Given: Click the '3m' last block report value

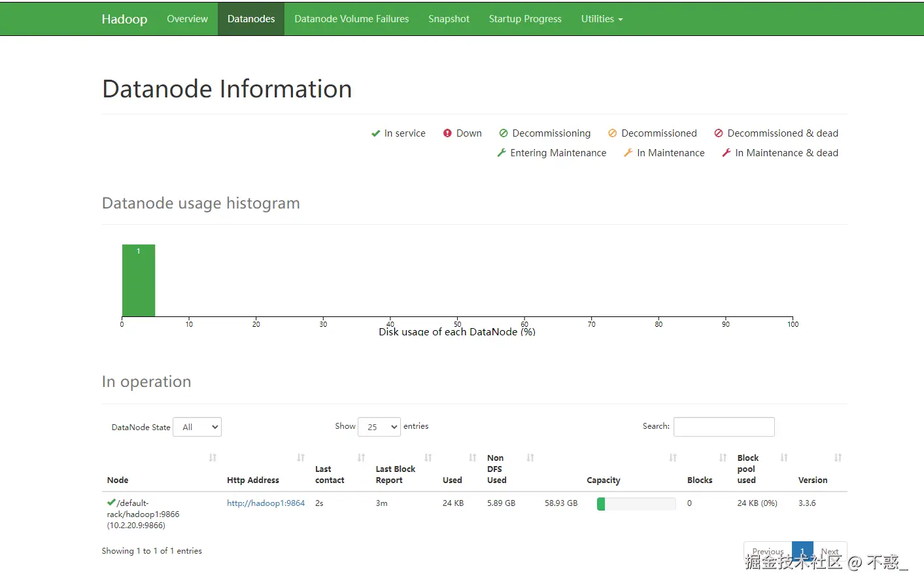Looking at the screenshot, I should point(381,503).
